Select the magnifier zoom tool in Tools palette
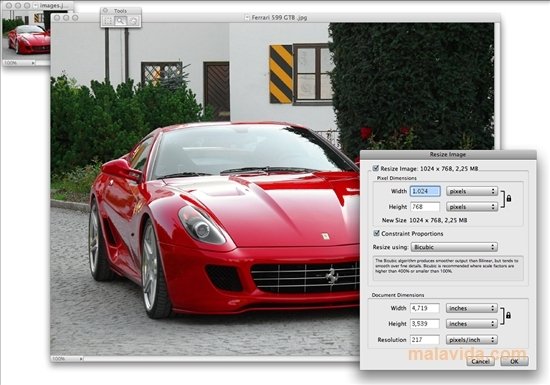 click(120, 21)
